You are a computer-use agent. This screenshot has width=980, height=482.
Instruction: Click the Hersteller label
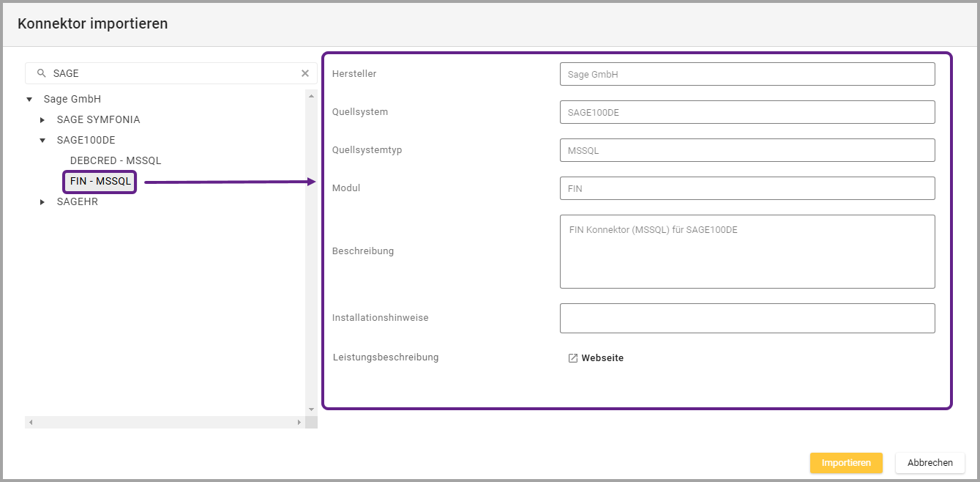tap(354, 74)
